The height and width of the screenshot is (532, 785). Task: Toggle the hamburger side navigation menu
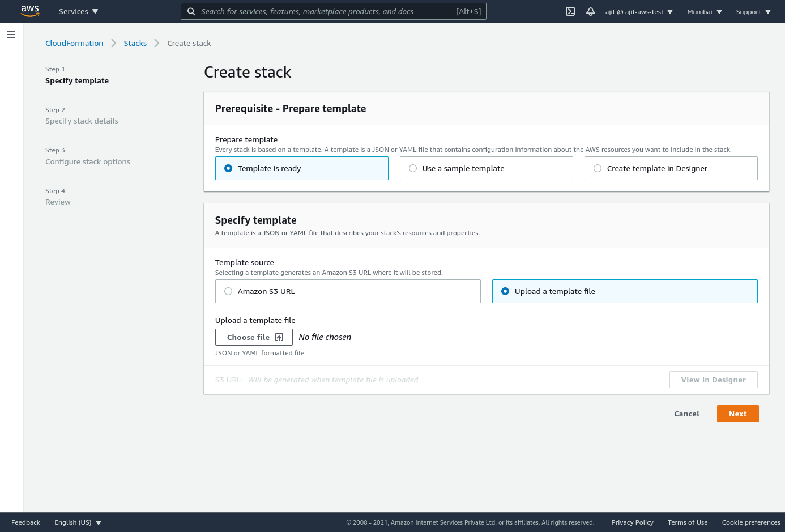[11, 35]
